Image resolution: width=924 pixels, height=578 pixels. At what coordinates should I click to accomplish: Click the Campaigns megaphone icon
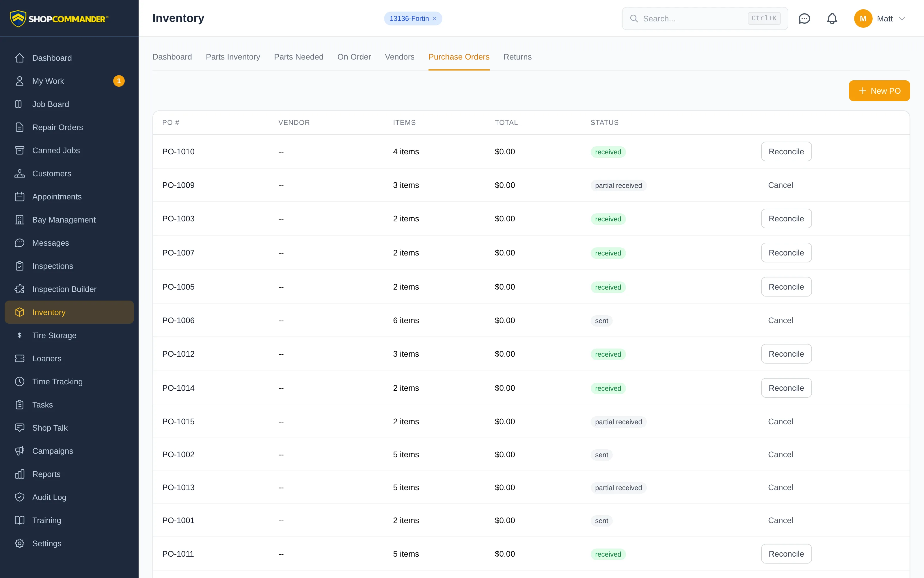pyautogui.click(x=19, y=451)
